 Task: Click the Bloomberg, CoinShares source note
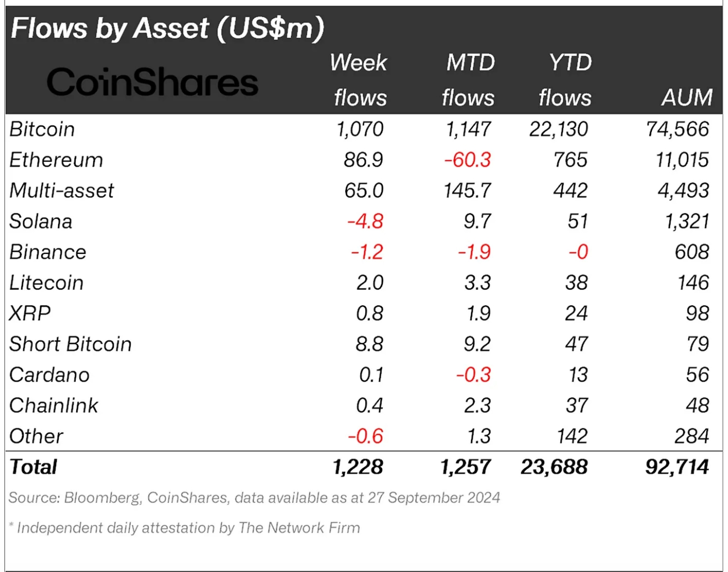click(x=254, y=497)
